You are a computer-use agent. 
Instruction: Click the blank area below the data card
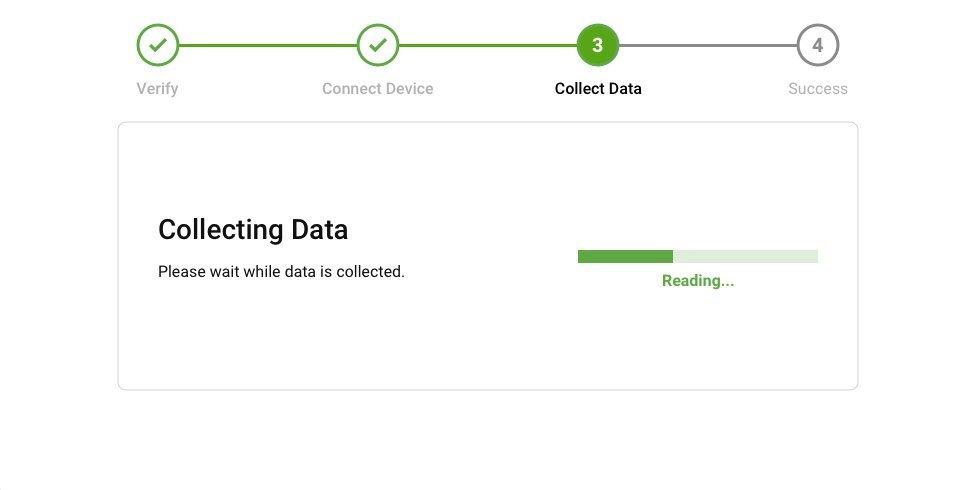(x=488, y=440)
